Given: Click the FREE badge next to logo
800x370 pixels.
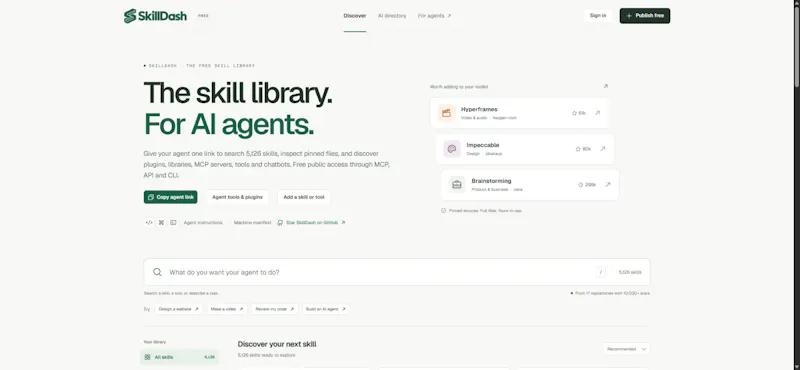Looking at the screenshot, I should pos(203,16).
